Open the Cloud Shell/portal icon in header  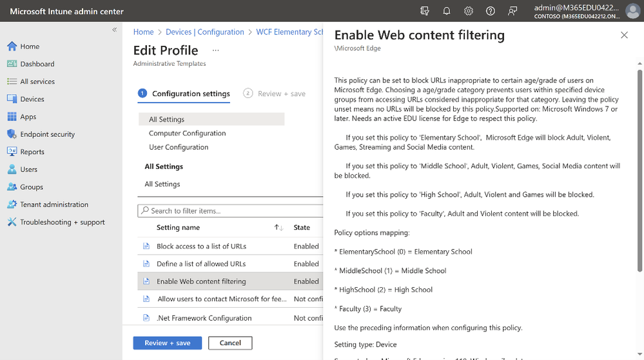[425, 11]
